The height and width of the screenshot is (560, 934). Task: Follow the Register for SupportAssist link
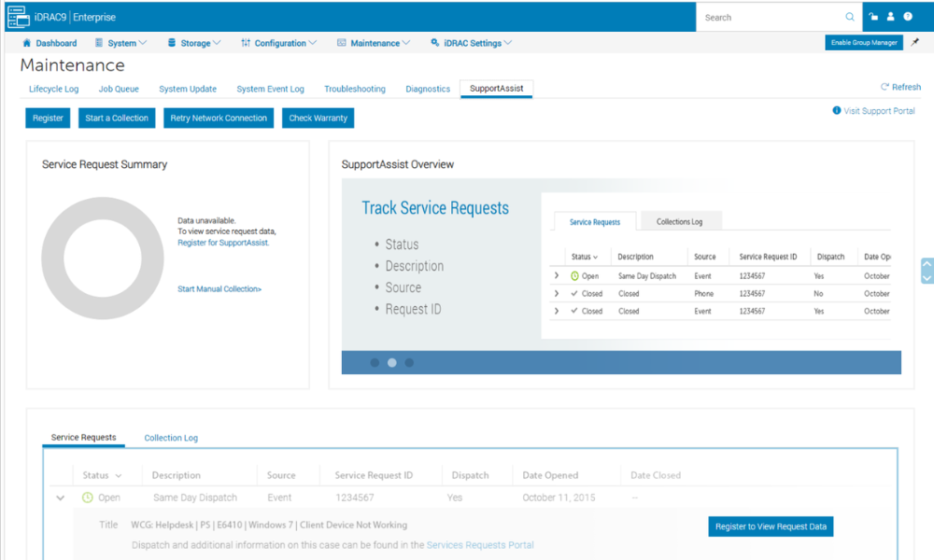coord(223,243)
